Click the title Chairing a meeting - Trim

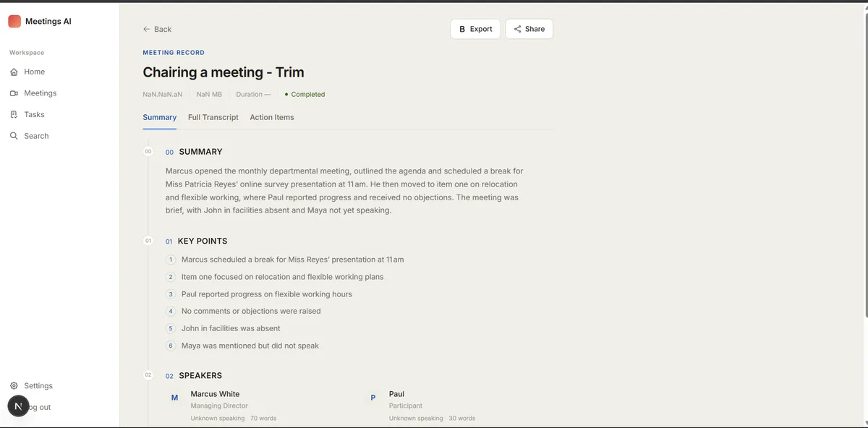pyautogui.click(x=224, y=72)
